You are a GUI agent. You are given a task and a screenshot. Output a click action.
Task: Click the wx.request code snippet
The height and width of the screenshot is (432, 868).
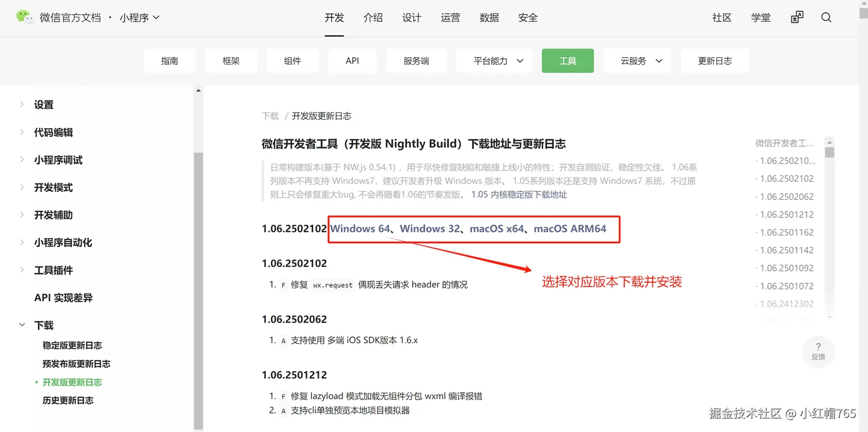(333, 285)
